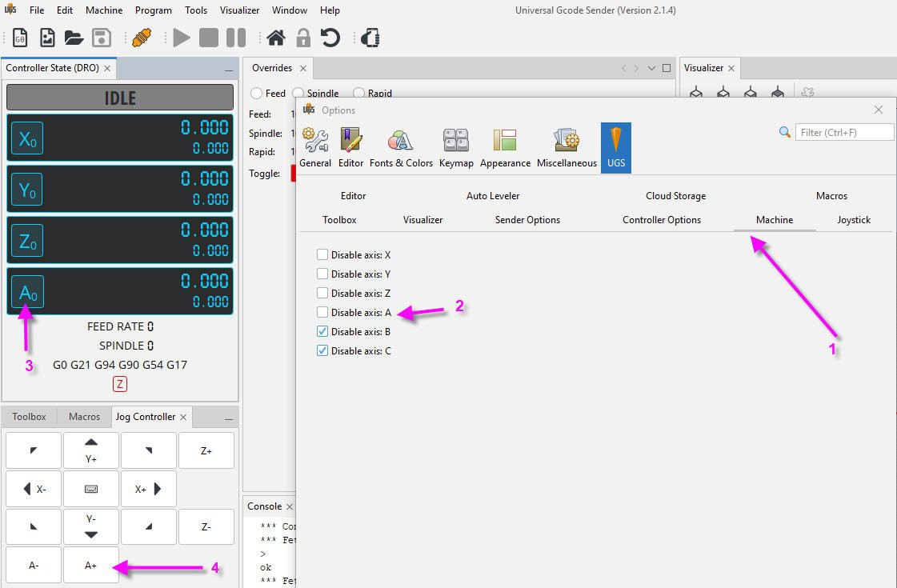Viewport: 897px width, 588px height.
Task: Open the File menu
Action: 37,10
